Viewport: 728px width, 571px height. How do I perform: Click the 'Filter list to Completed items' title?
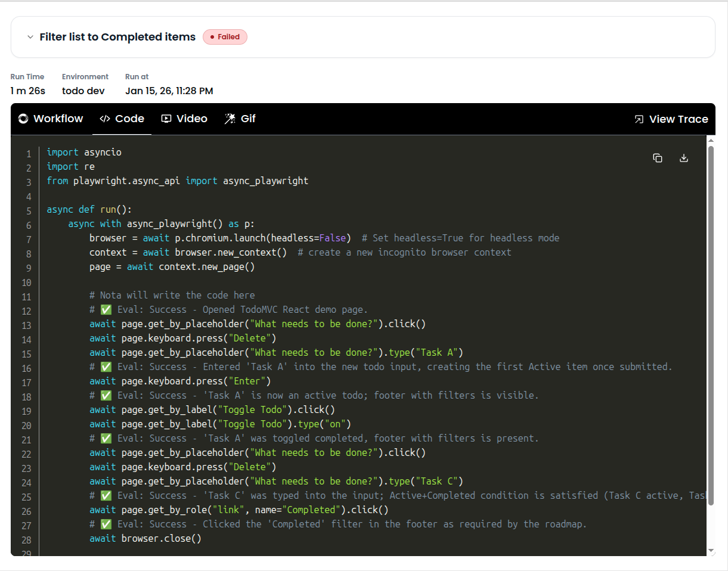[x=117, y=37]
